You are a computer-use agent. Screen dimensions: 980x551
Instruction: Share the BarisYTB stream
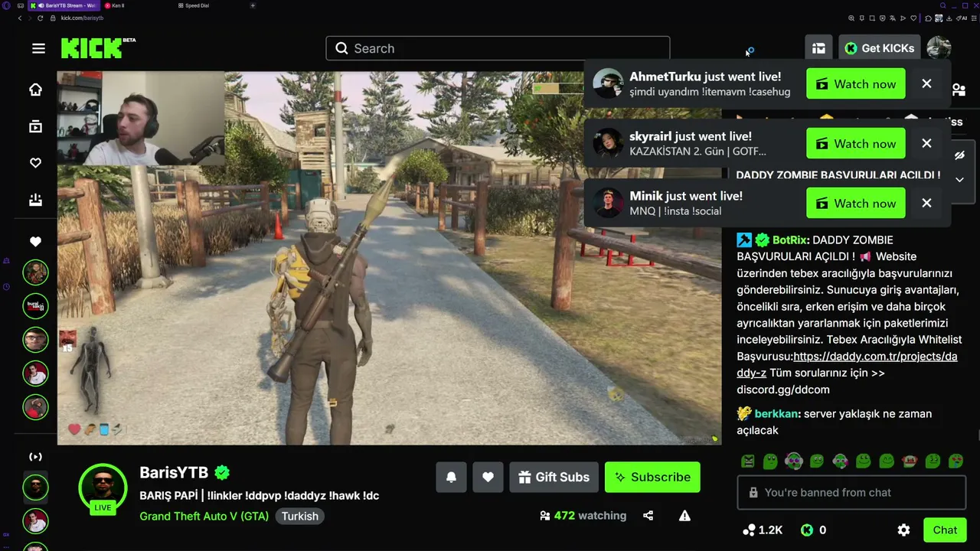[648, 516]
